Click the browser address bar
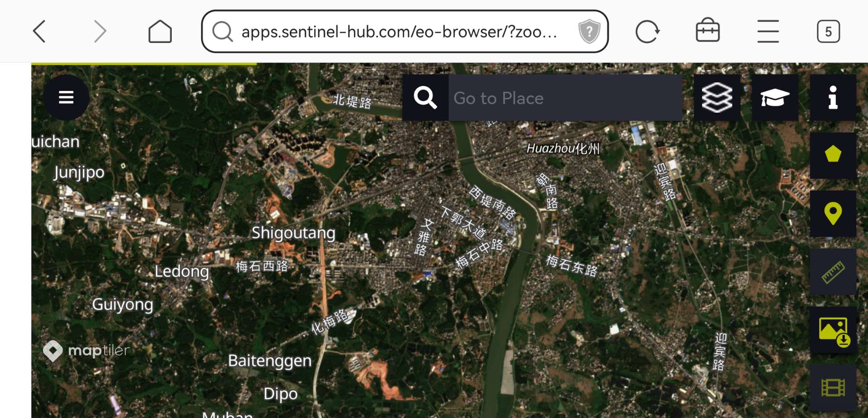Screen dimensions: 868x418 tap(405, 32)
